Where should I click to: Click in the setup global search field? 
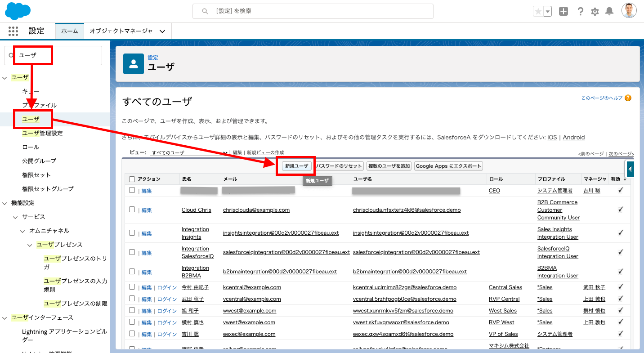(x=313, y=11)
